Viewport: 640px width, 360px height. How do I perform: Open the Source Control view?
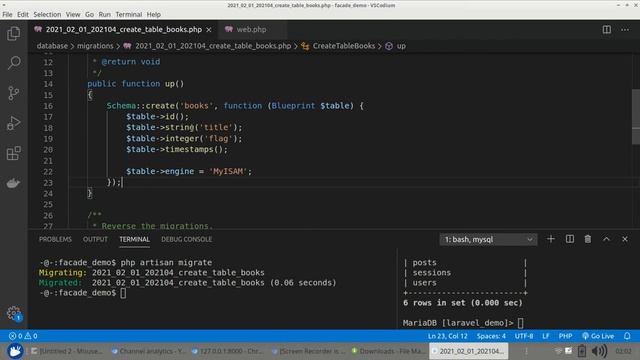click(x=13, y=93)
